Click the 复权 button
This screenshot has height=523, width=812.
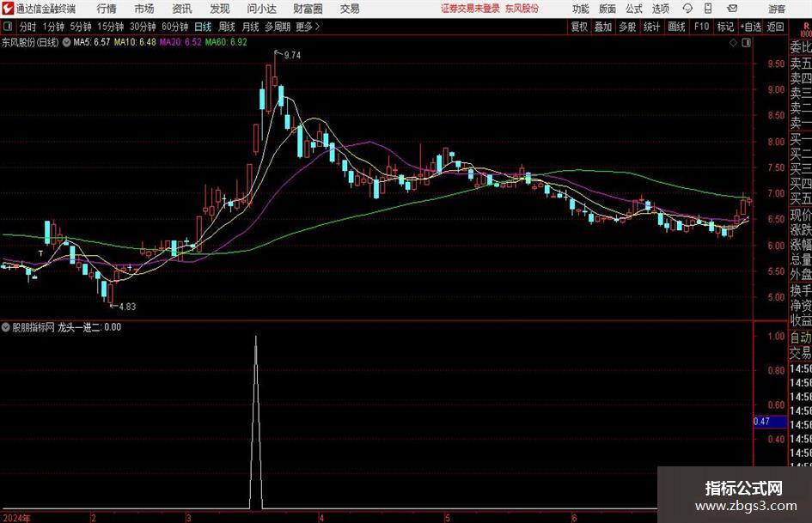click(579, 27)
